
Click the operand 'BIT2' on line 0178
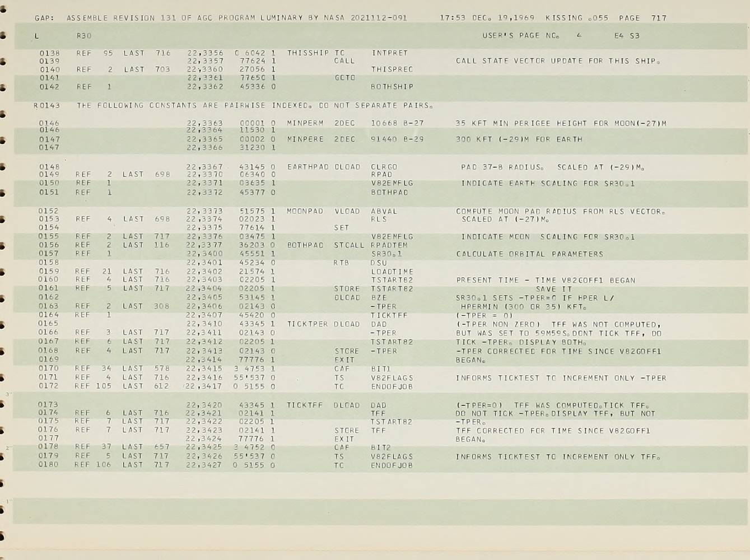click(381, 447)
